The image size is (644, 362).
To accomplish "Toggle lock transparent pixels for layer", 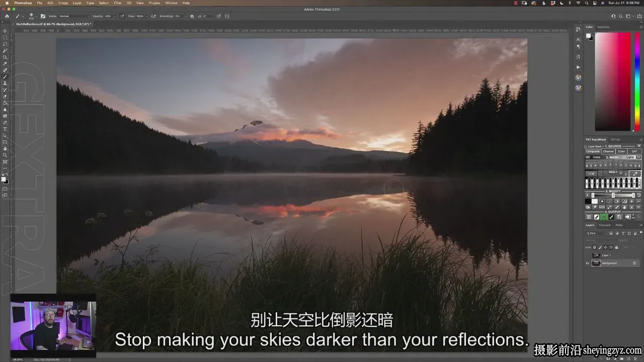I will (594, 247).
